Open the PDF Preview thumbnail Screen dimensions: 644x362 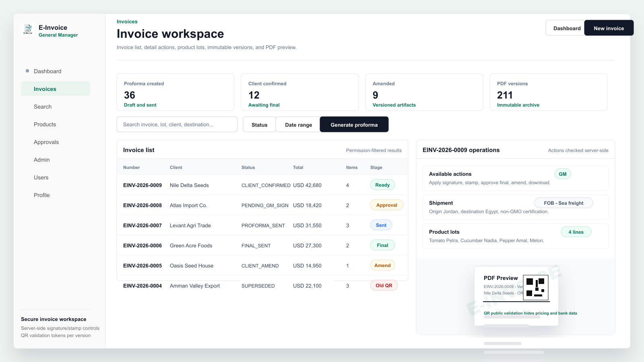[516, 296]
